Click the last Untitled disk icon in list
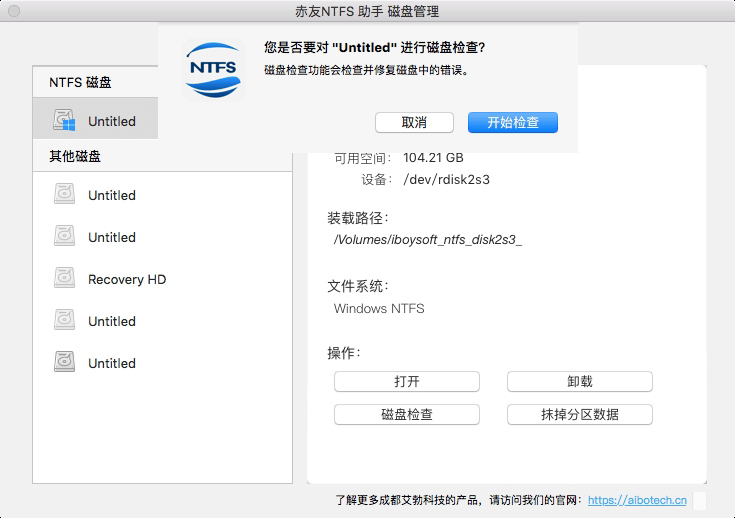 click(64, 362)
